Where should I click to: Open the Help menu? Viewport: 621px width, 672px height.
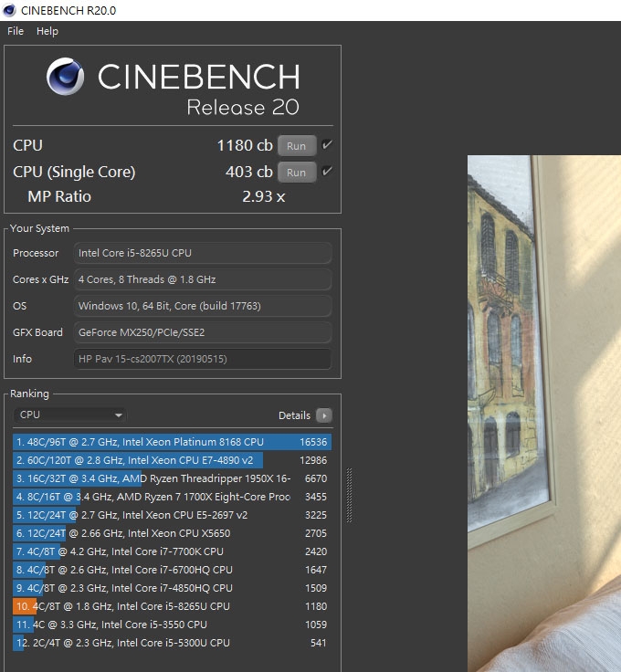(47, 31)
